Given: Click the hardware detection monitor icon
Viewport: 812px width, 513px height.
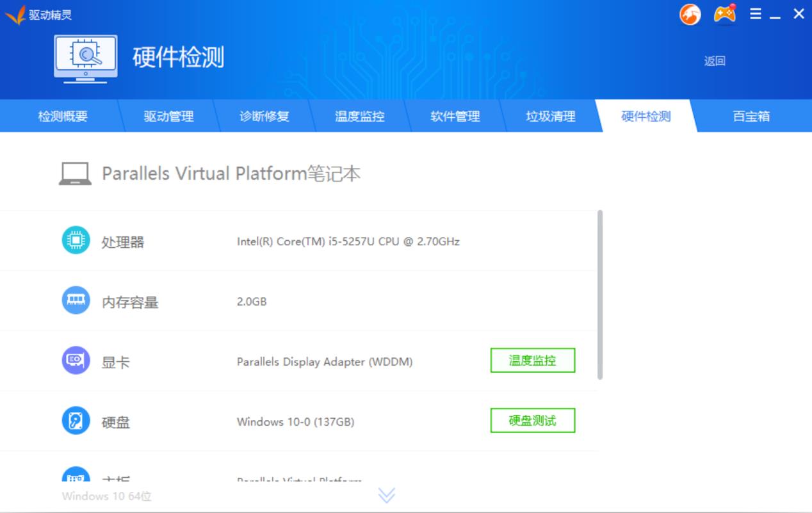Looking at the screenshot, I should pyautogui.click(x=86, y=59).
